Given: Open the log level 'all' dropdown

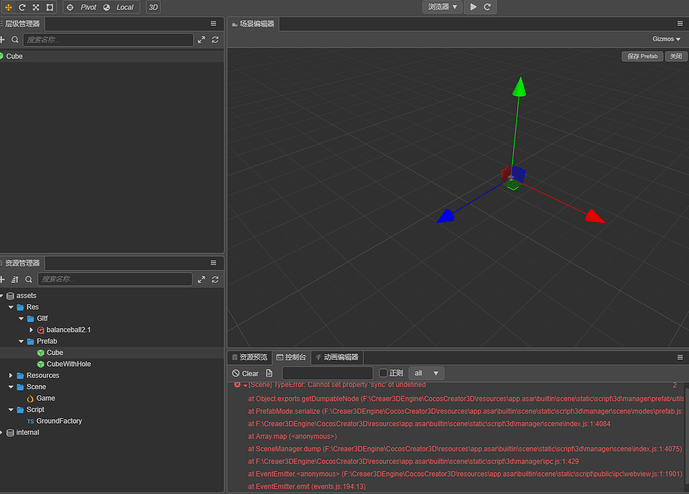Looking at the screenshot, I should click(426, 373).
